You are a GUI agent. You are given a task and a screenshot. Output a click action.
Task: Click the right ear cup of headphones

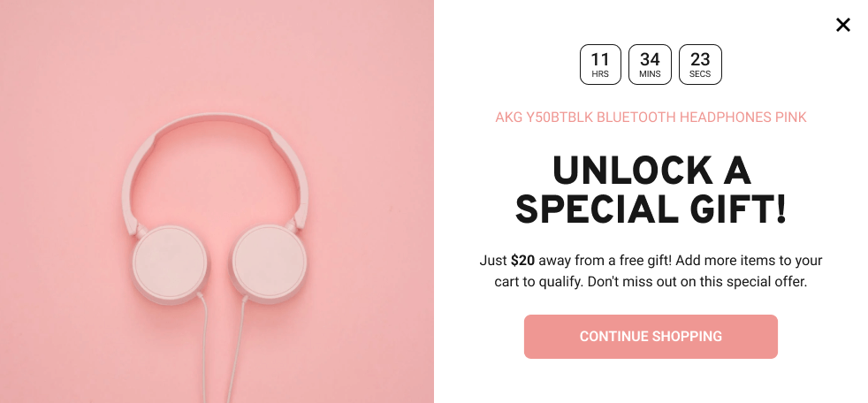pos(269,264)
